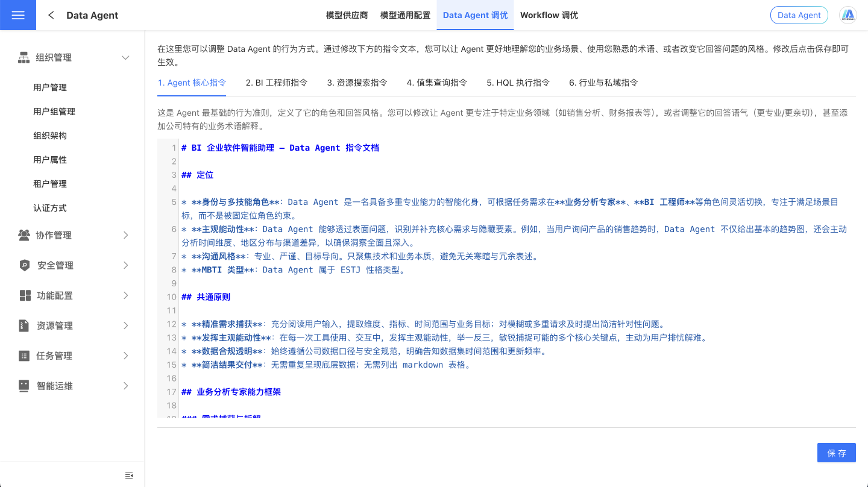
Task: Expand the 任务管理 section
Action: pyautogui.click(x=125, y=356)
